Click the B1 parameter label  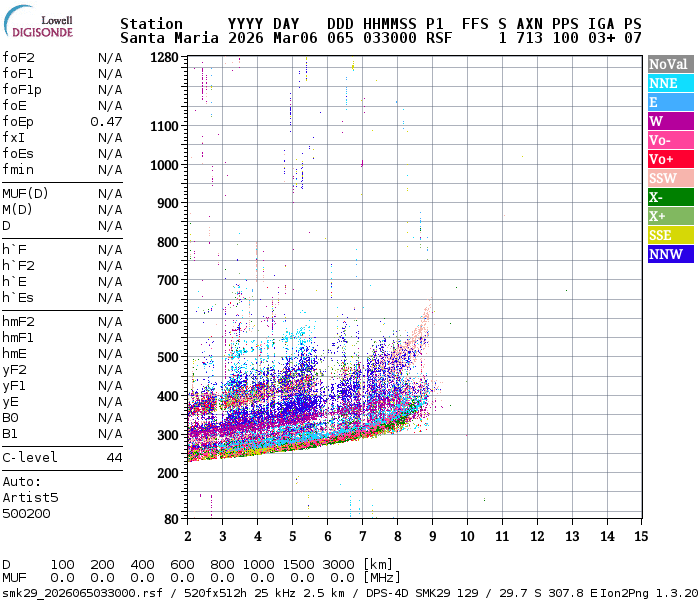pos(10,434)
